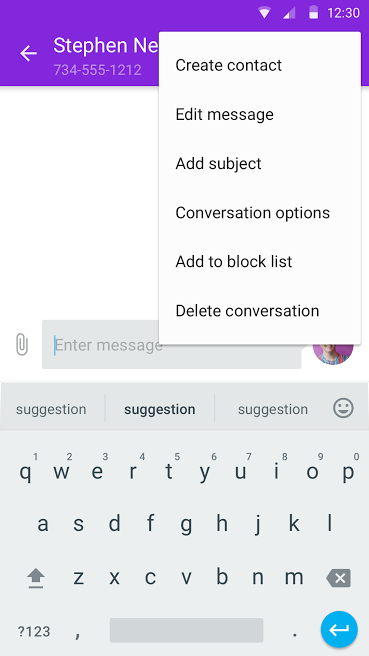Focus the Enter message field
Image resolution: width=369 pixels, height=656 pixels.
click(x=172, y=345)
